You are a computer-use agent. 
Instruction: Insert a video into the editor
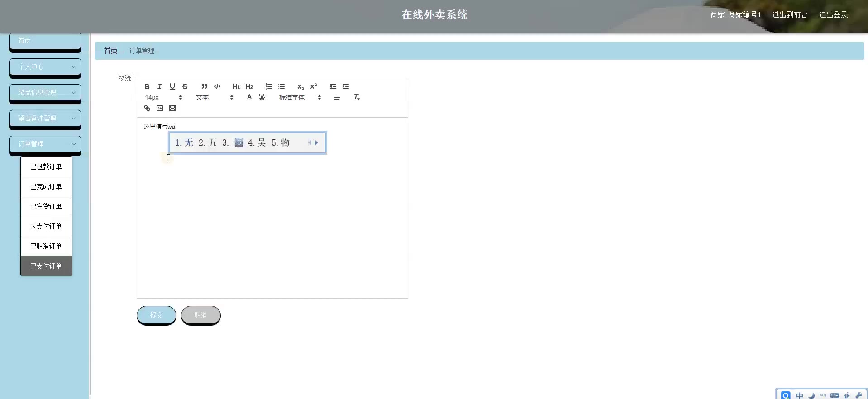(x=172, y=108)
